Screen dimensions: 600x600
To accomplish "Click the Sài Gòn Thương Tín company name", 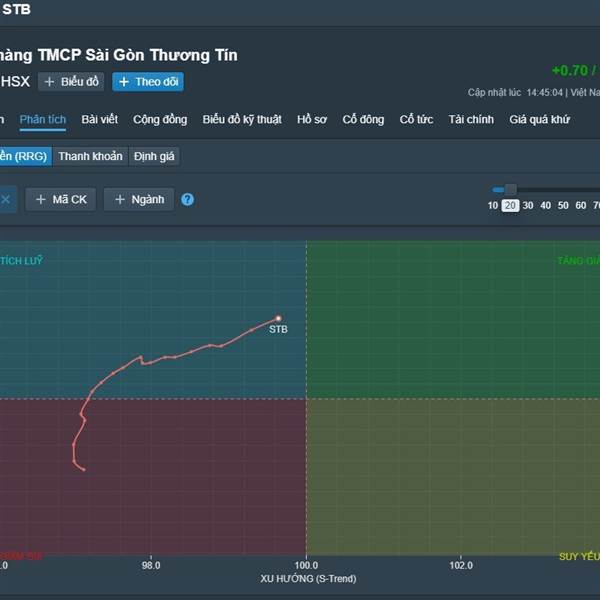I will coord(161,55).
